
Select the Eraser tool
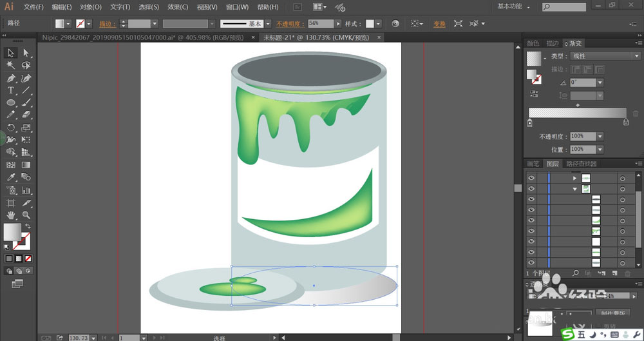[26, 115]
